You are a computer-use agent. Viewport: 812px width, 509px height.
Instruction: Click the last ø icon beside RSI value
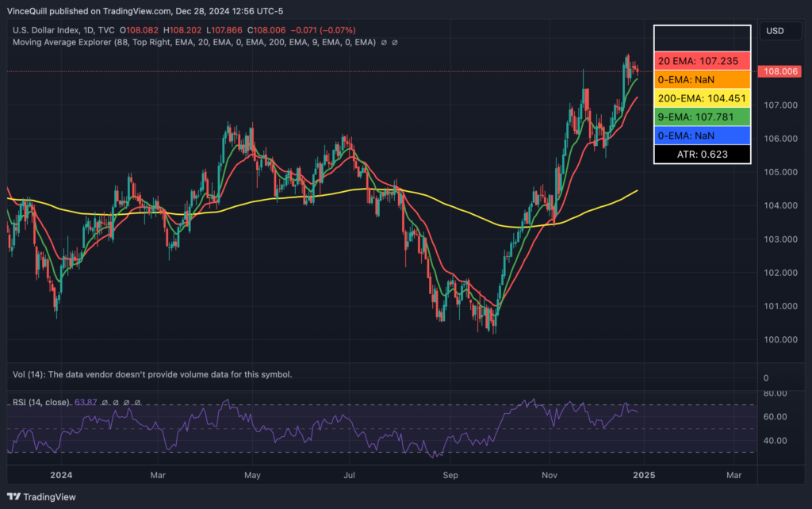pos(137,403)
